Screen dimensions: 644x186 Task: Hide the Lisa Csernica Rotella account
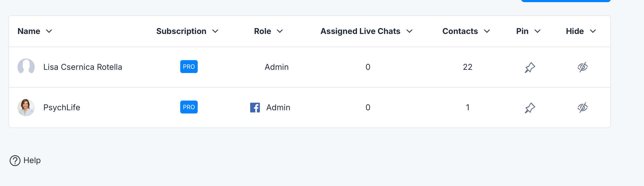[x=582, y=67]
